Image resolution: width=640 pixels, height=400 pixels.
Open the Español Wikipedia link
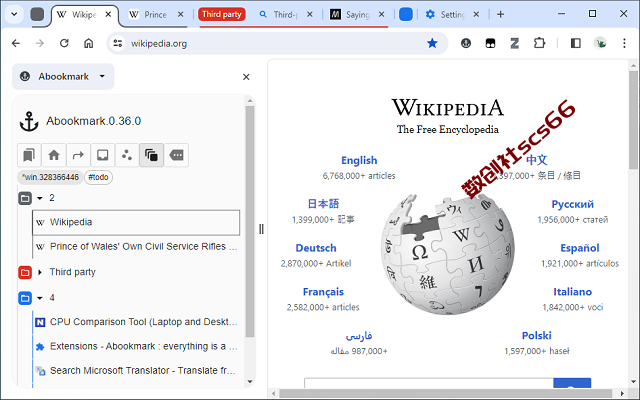pyautogui.click(x=580, y=248)
